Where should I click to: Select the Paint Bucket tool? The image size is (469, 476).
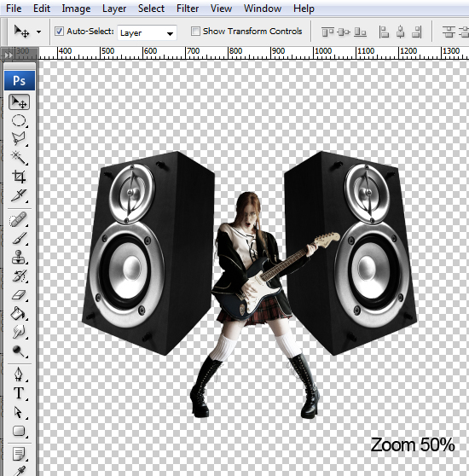[19, 313]
